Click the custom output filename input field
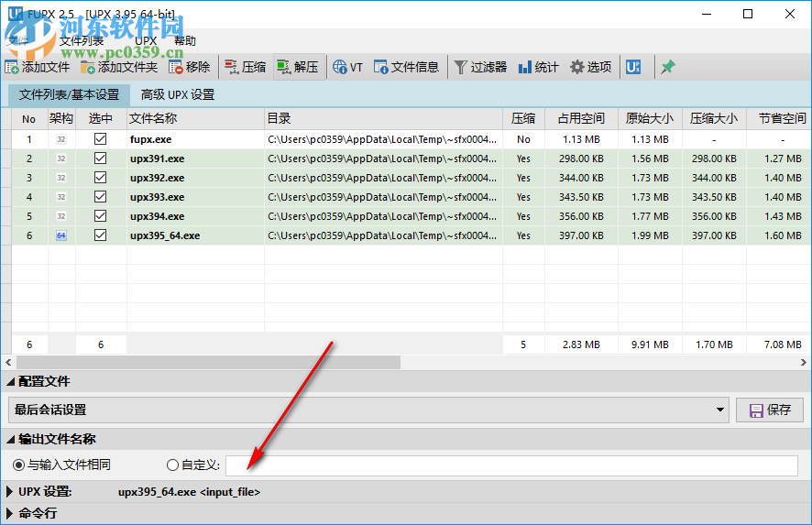The height and width of the screenshot is (525, 812). point(511,465)
